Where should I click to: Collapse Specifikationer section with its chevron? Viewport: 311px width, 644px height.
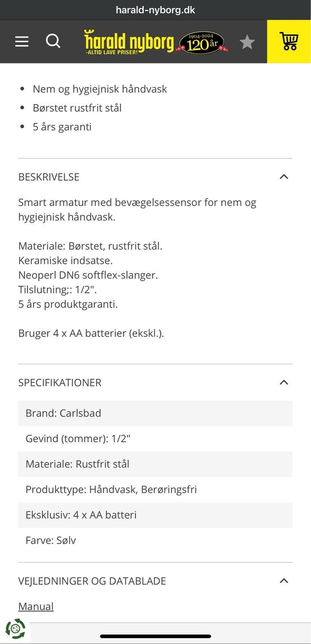point(284,382)
